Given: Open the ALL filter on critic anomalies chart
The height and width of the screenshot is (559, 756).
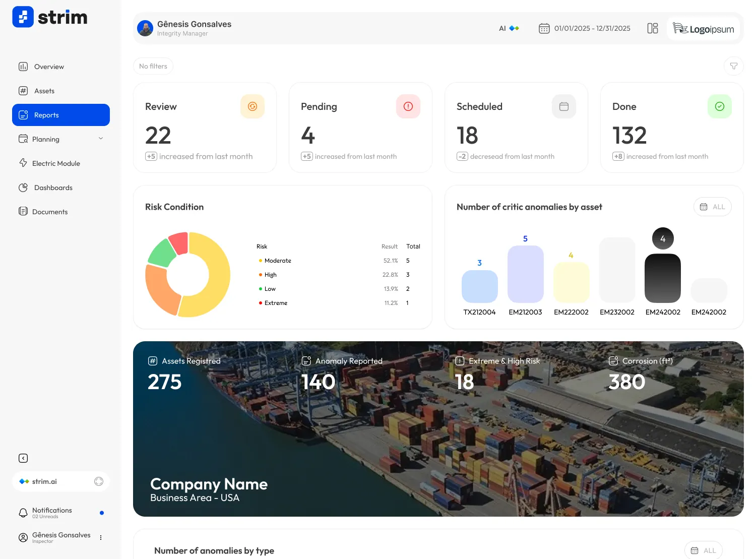Looking at the screenshot, I should click(x=712, y=207).
